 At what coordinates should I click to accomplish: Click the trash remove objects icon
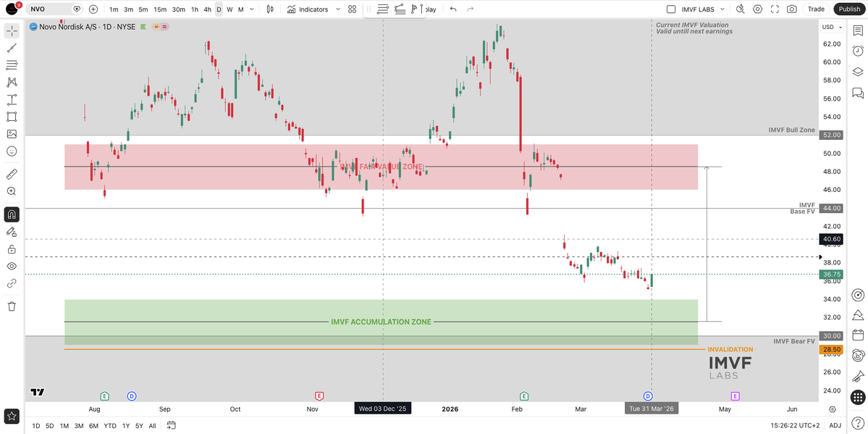point(12,306)
